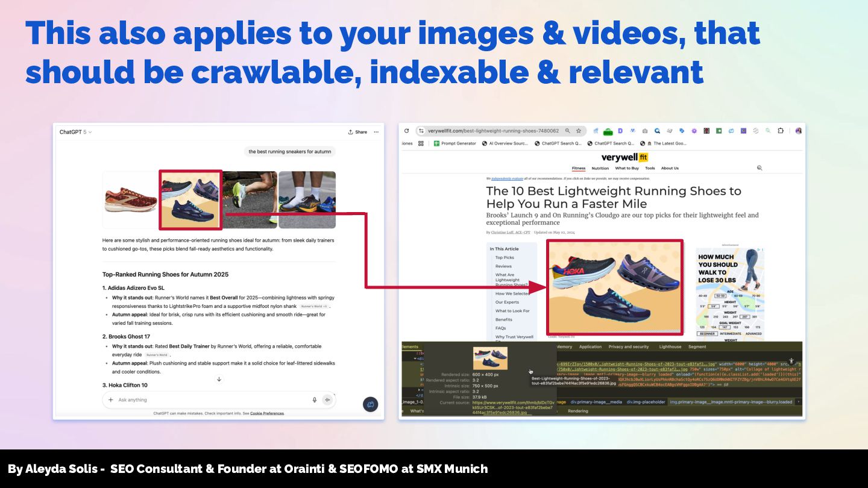Open the three-dots more options menu in ChatGPT
The height and width of the screenshot is (488, 868).
[x=376, y=132]
